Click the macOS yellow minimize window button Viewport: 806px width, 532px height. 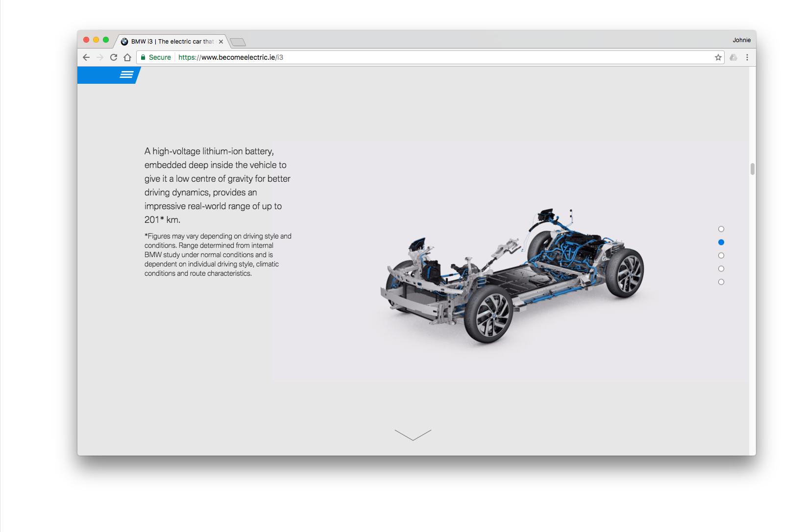tap(96, 40)
